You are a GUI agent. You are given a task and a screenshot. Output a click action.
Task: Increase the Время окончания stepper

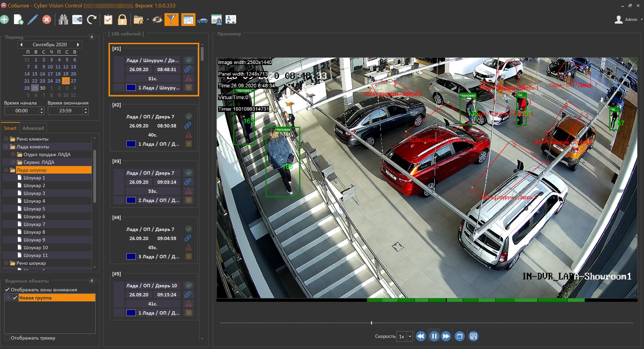click(86, 109)
